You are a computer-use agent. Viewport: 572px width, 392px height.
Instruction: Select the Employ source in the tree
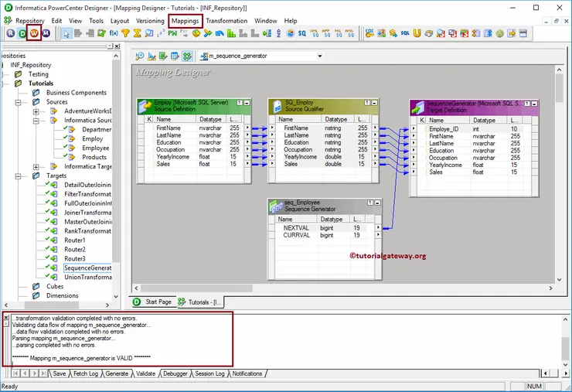92,138
